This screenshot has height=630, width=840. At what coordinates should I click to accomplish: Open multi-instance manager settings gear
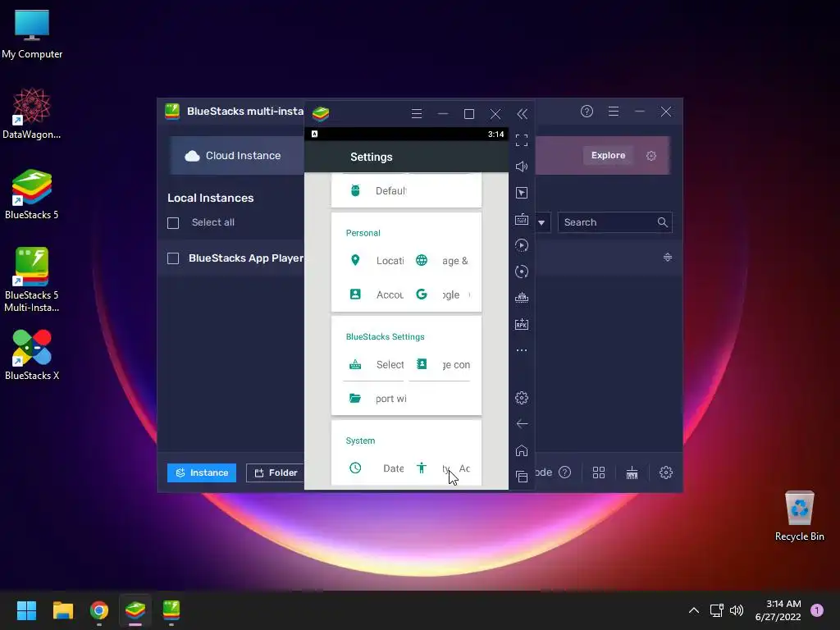click(x=666, y=472)
